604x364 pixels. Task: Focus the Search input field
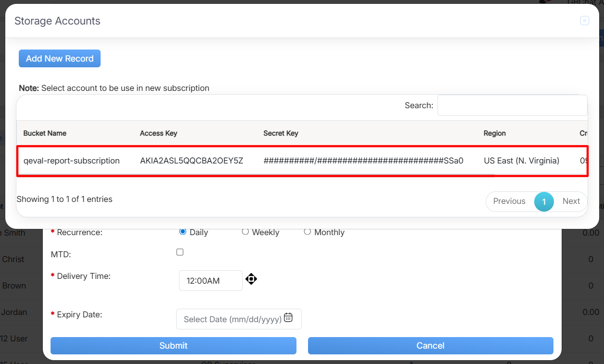coord(512,105)
